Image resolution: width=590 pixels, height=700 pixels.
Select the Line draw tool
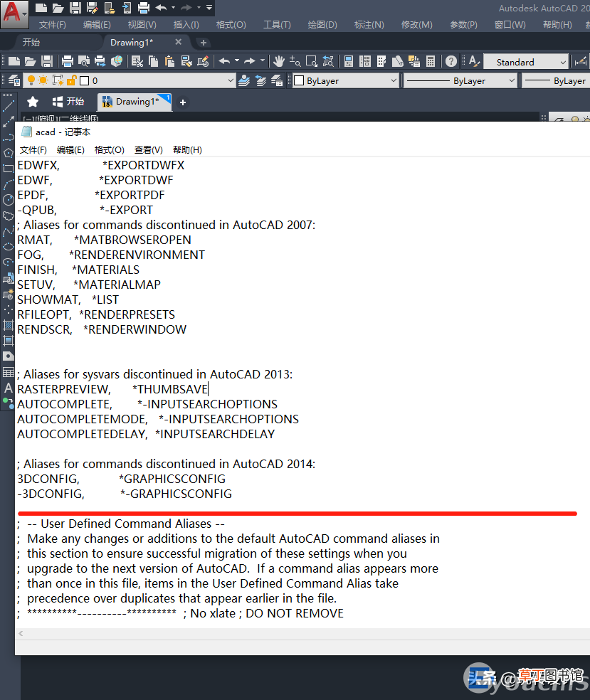tap(8, 106)
